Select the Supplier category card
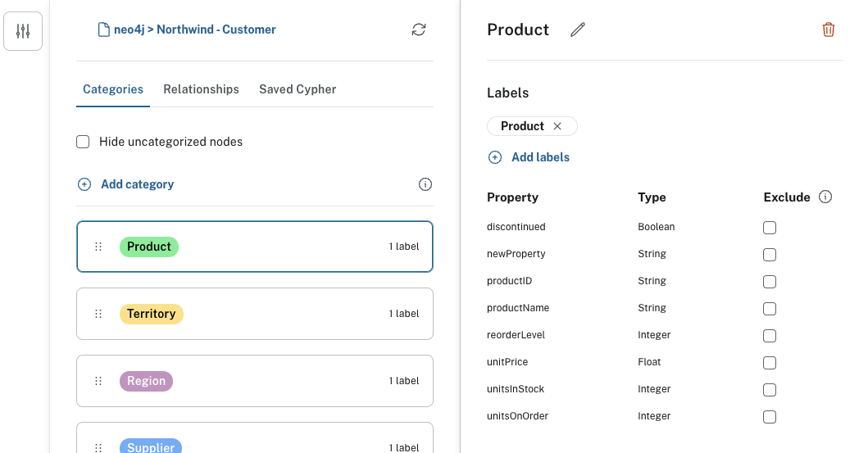Viewport: 868px width, 453px height. (254, 441)
